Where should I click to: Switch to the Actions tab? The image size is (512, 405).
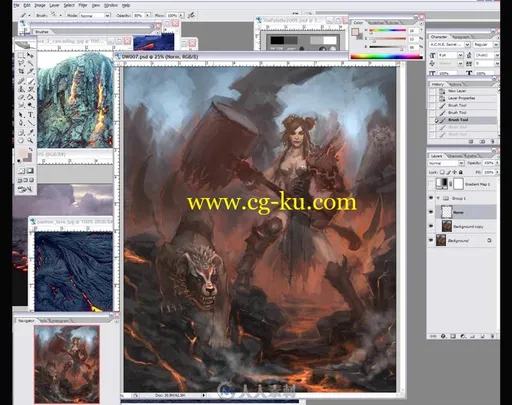(x=456, y=84)
